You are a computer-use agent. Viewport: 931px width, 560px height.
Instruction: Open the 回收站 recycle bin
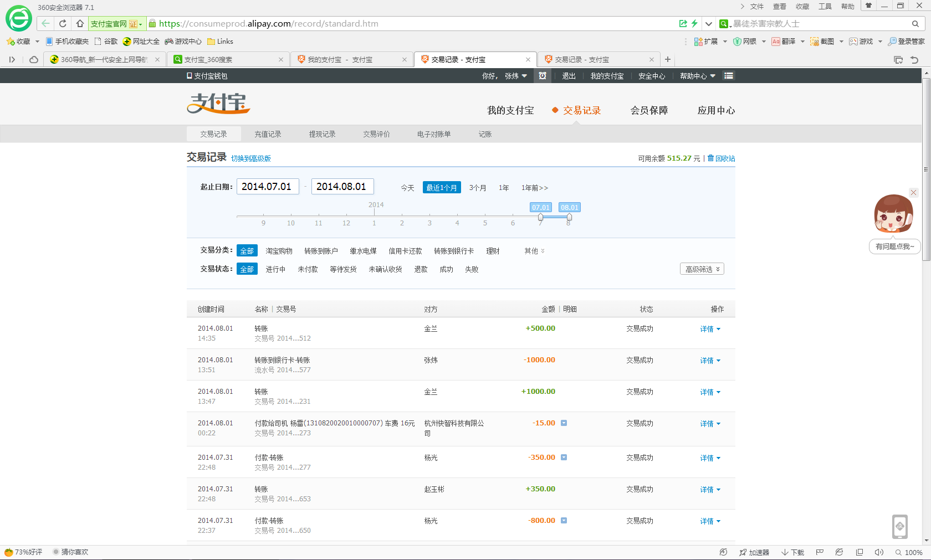722,158
